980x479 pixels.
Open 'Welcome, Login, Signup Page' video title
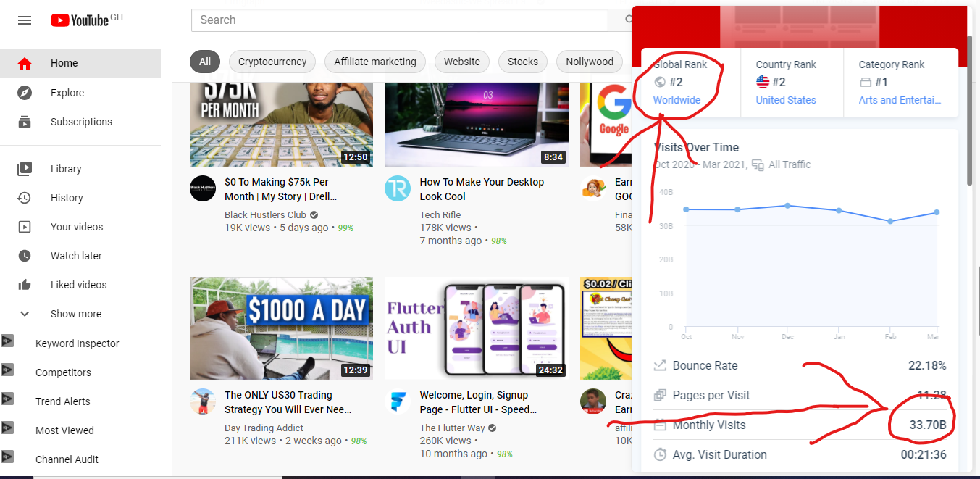(478, 402)
